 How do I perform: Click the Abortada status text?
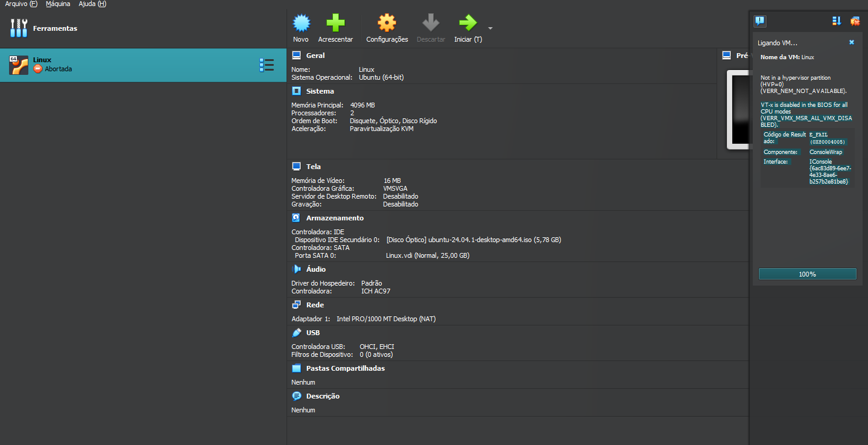pyautogui.click(x=58, y=69)
